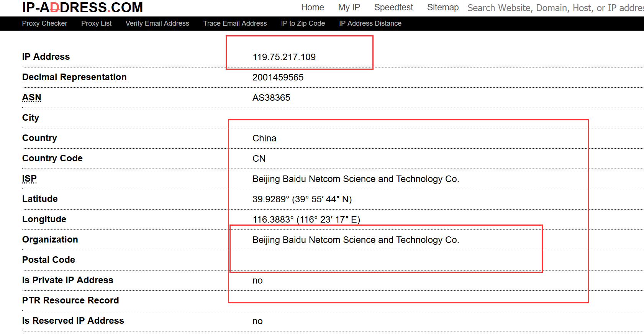Viewport: 644px width, 336px height.
Task: Open the Home menu item
Action: 312,8
